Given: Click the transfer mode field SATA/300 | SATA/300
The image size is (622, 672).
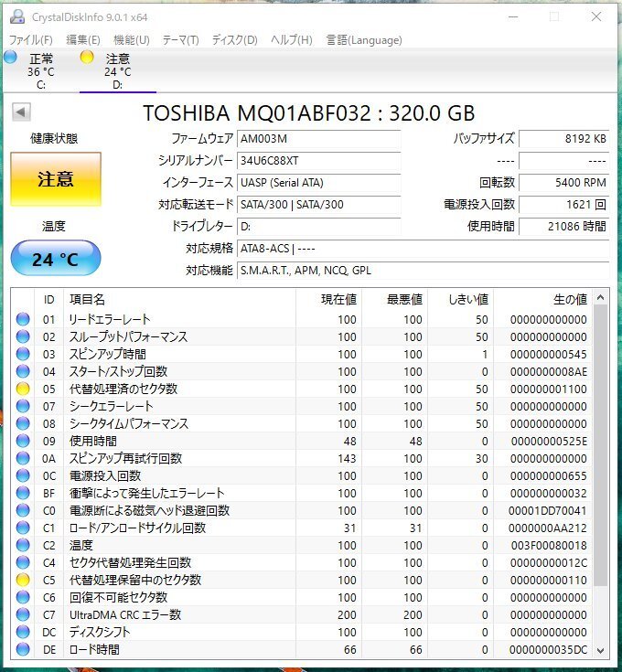Looking at the screenshot, I should click(x=319, y=205).
